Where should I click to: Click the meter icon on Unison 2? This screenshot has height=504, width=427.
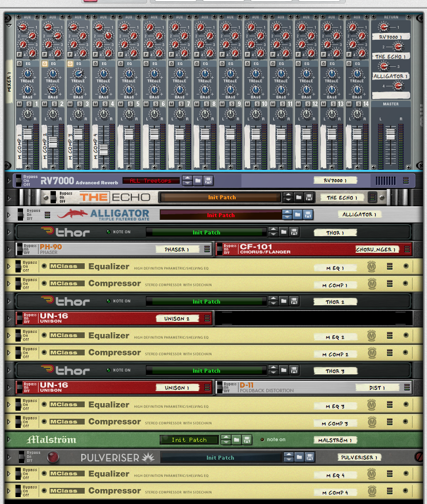tap(207, 318)
